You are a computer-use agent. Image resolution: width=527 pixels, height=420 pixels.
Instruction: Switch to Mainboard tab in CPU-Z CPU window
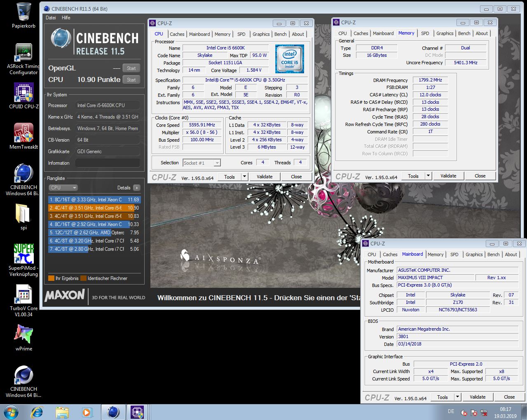[x=199, y=34]
